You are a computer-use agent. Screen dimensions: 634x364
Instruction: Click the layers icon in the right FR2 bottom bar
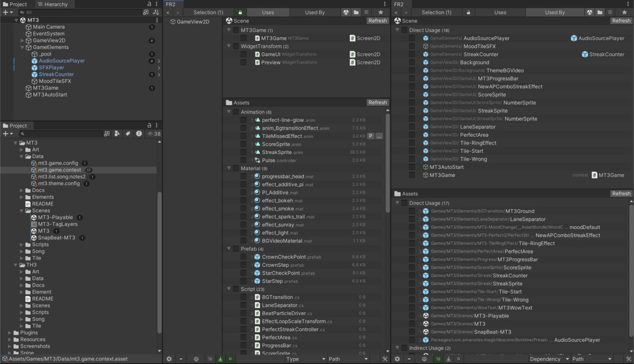point(424,359)
